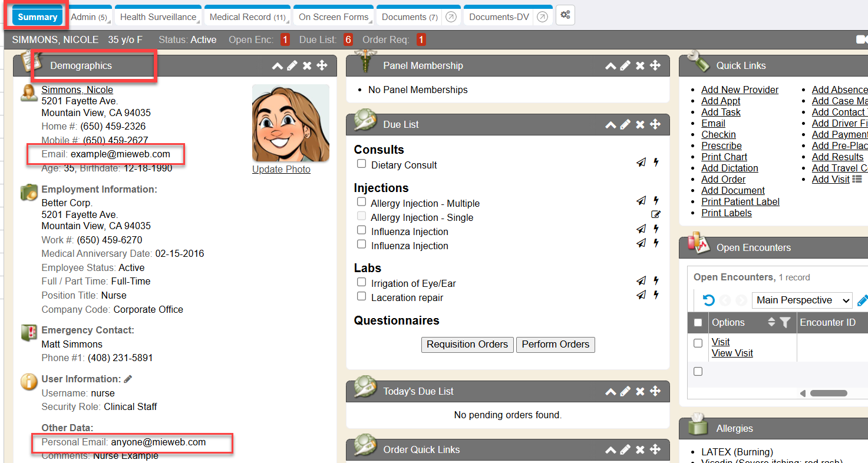868x463 pixels.
Task: Click edit icon beside Allergy Injection - Single
Action: click(656, 215)
